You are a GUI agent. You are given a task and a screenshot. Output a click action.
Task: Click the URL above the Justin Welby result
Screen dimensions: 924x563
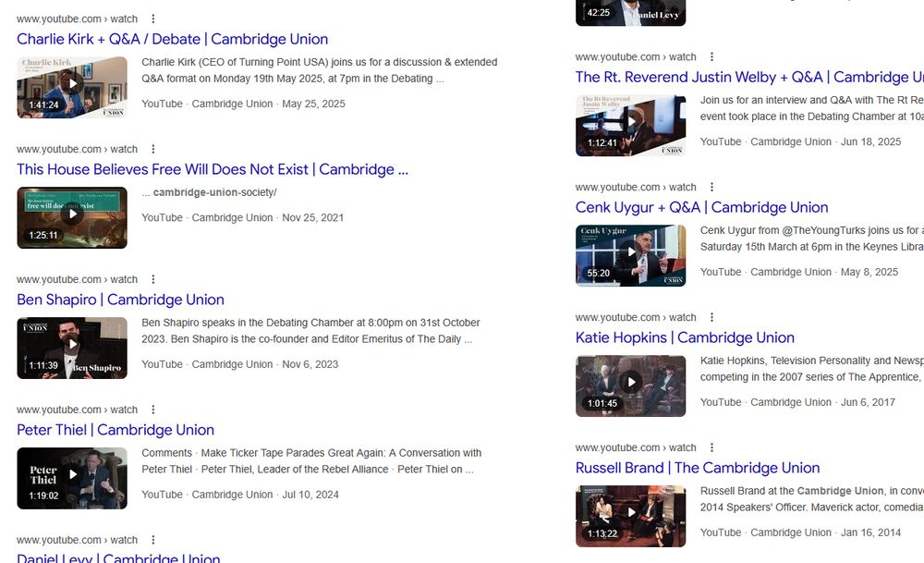click(636, 56)
